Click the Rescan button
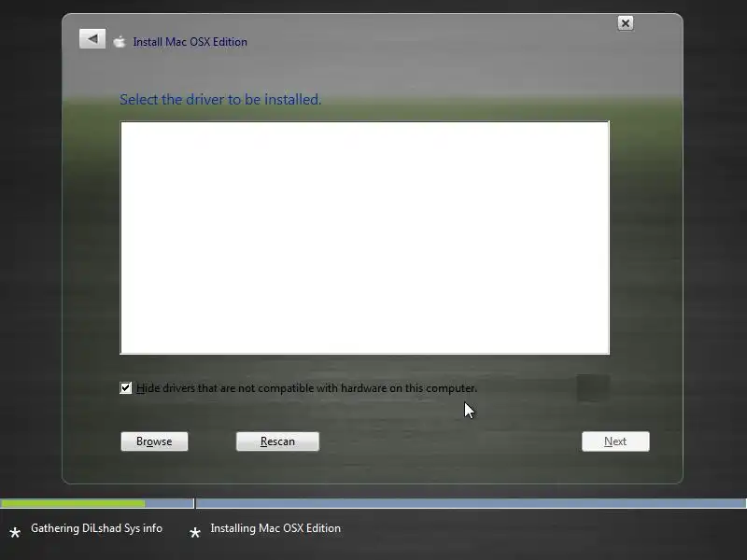The height and width of the screenshot is (560, 747). (277, 441)
